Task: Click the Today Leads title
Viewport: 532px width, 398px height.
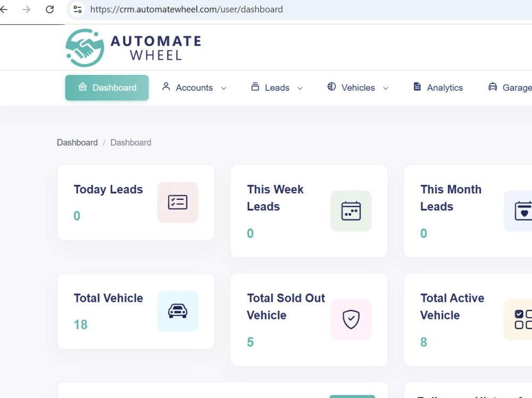Action: coord(108,189)
